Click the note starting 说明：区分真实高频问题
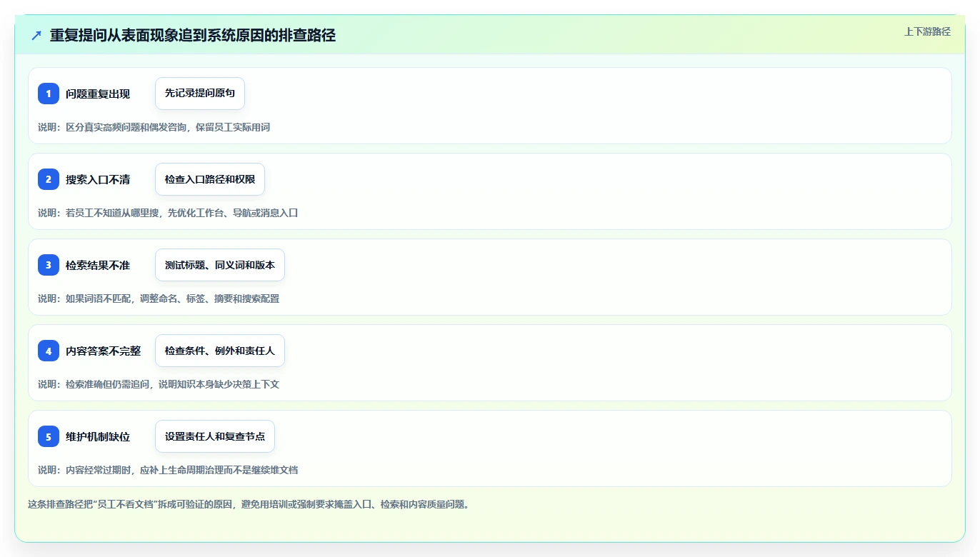Image resolution: width=980 pixels, height=557 pixels. point(154,127)
